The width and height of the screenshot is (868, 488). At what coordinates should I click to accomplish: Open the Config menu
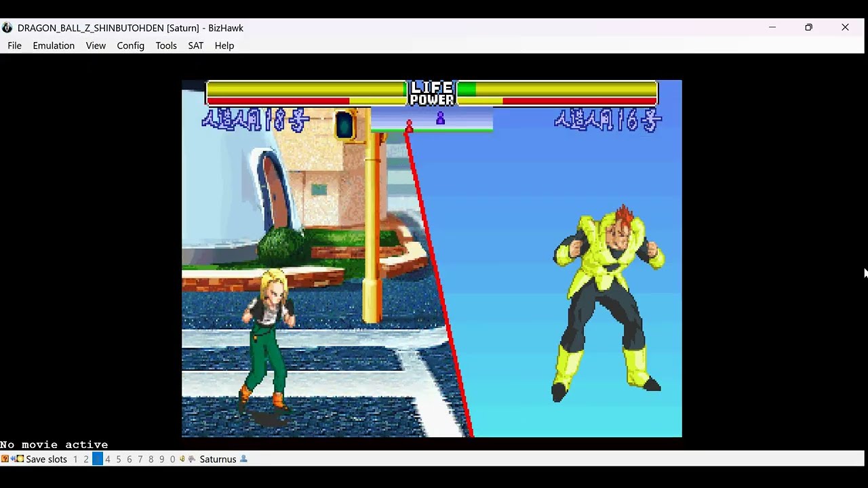(x=130, y=45)
